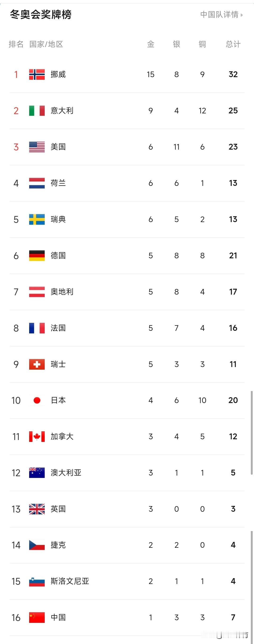Click the Canada maple leaf flag
Viewport: 254px width, 644px height.
coord(37,436)
